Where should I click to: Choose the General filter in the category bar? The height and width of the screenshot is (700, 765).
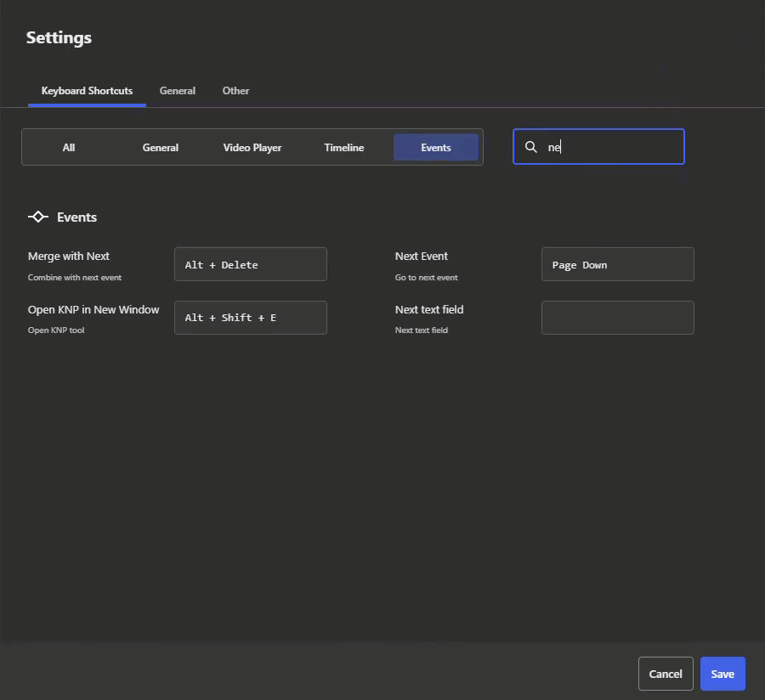pos(161,148)
